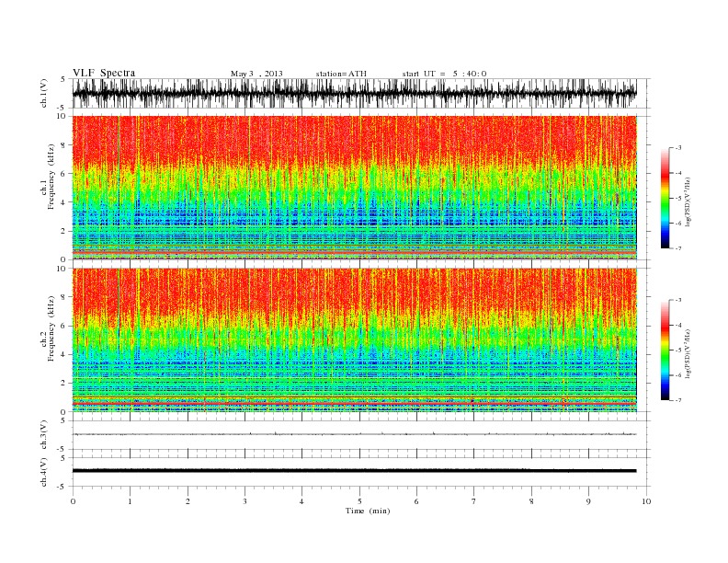728x563 pixels.
Task: Click the "5" voltage tick of ch.3(V) panel
Action: click(x=63, y=420)
